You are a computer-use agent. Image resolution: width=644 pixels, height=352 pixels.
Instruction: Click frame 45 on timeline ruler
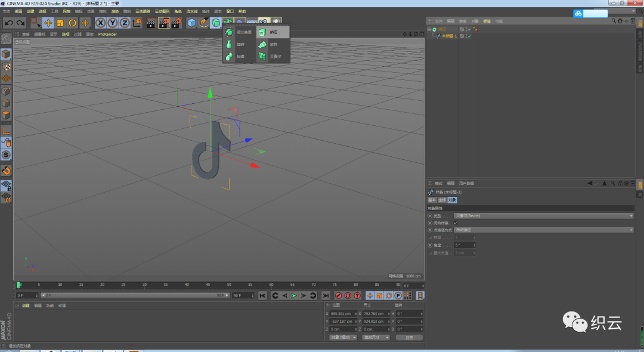(x=208, y=285)
